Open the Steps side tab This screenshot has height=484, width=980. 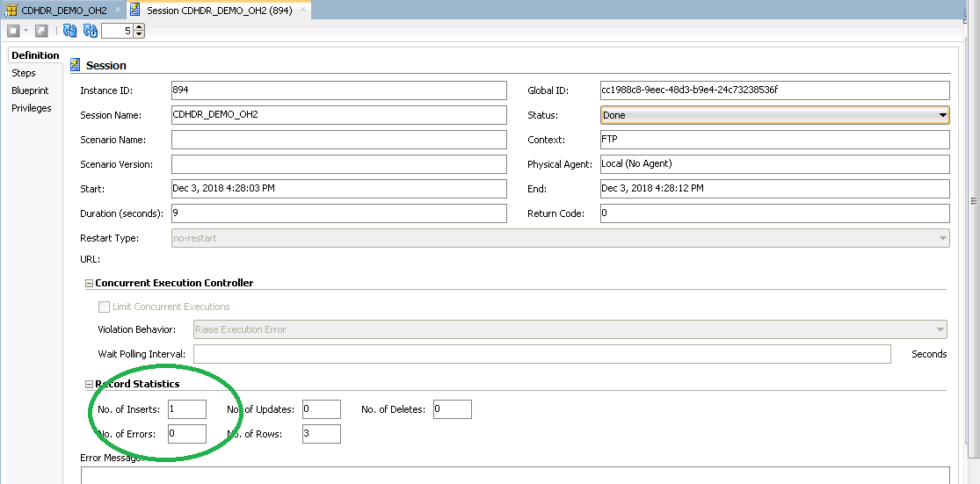(24, 73)
